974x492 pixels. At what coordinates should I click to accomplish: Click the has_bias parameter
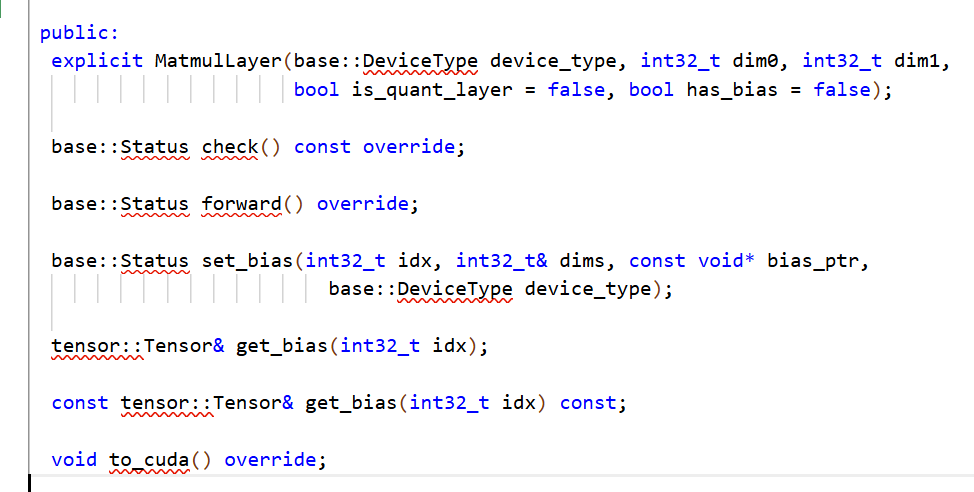(x=732, y=89)
